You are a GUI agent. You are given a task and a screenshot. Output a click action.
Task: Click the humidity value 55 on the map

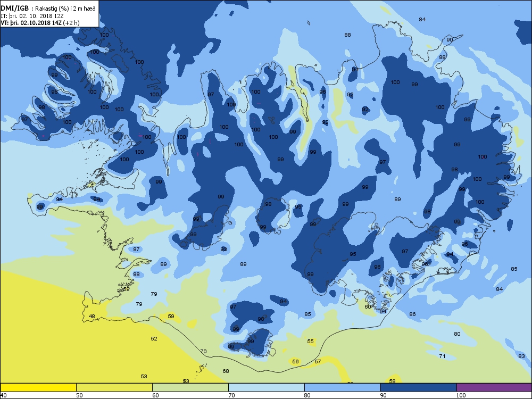[x=311, y=342]
